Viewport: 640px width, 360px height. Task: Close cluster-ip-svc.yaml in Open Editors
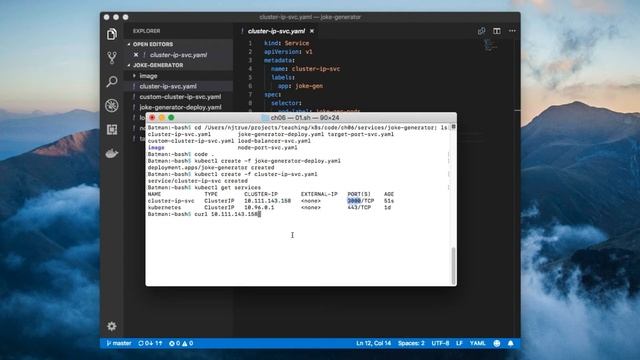136,55
